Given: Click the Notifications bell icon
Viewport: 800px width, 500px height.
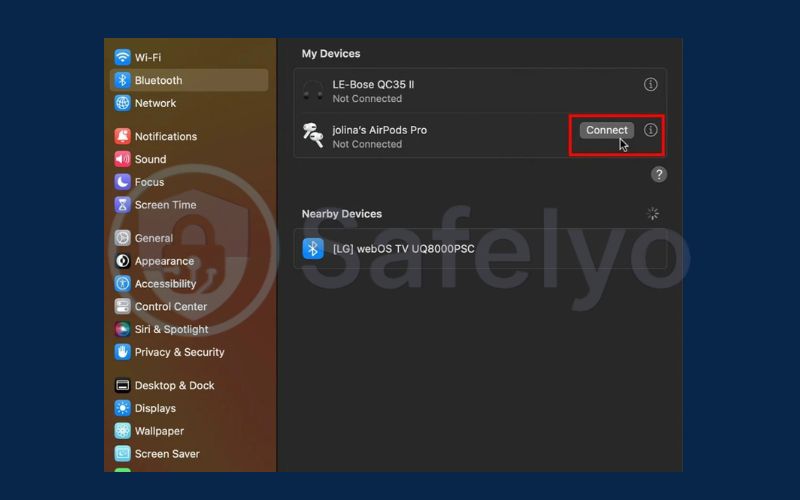Looking at the screenshot, I should click(122, 136).
